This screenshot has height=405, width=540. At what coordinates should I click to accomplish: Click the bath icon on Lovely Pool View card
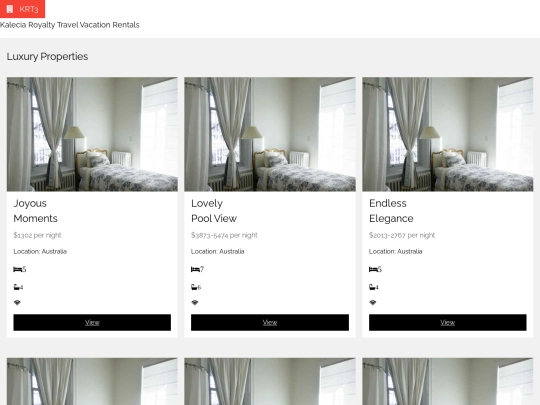[x=194, y=287]
